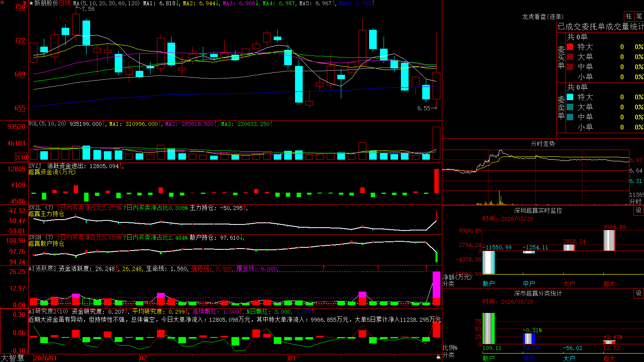The height and width of the screenshot is (362, 644).
Task: Click the 散户持仓: 97.610 readout
Action: pos(215,237)
